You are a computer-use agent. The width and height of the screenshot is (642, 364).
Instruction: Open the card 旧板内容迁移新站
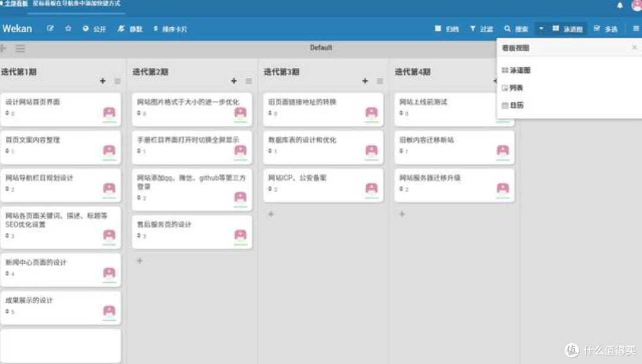[x=455, y=147]
